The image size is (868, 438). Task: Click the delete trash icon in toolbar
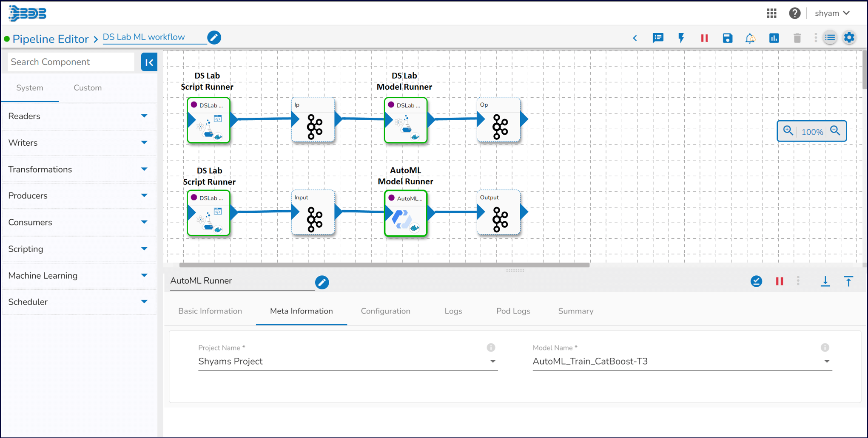click(797, 38)
